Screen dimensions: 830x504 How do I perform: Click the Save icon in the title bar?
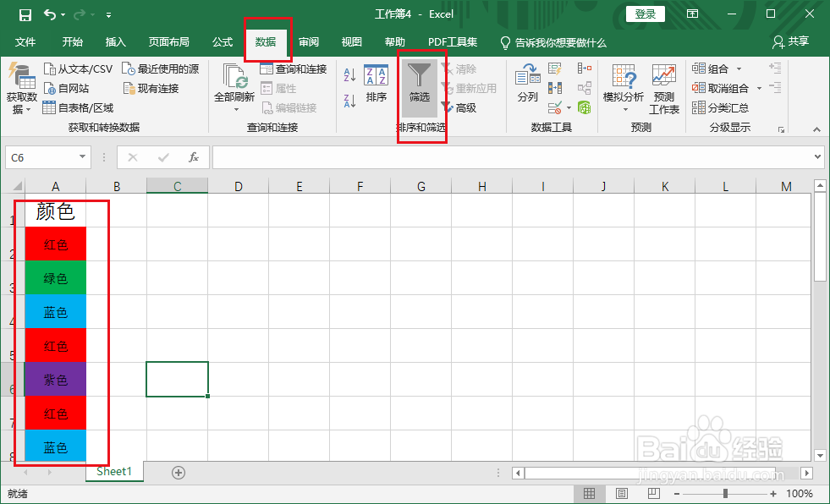[x=25, y=15]
